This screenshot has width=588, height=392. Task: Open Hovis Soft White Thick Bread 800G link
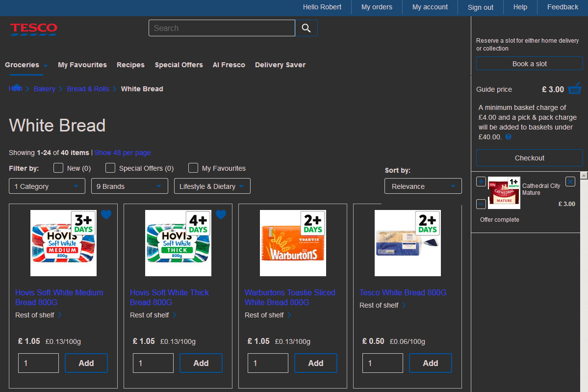coord(170,297)
